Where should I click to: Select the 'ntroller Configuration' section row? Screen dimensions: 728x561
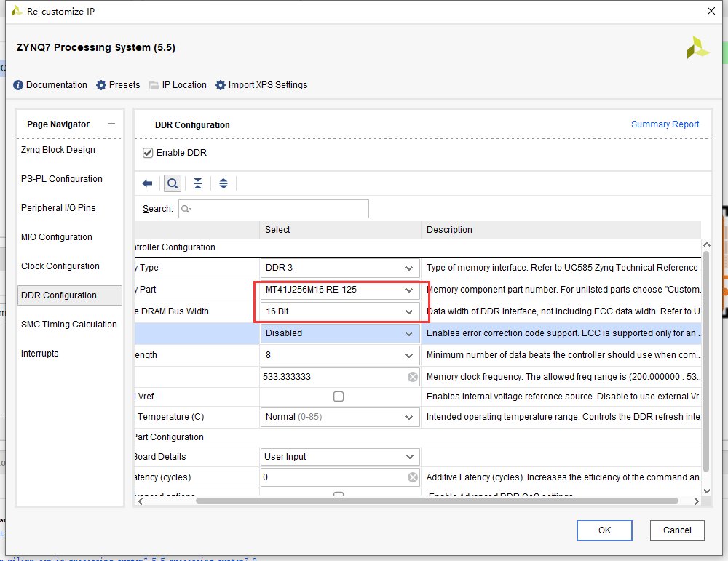[418, 247]
